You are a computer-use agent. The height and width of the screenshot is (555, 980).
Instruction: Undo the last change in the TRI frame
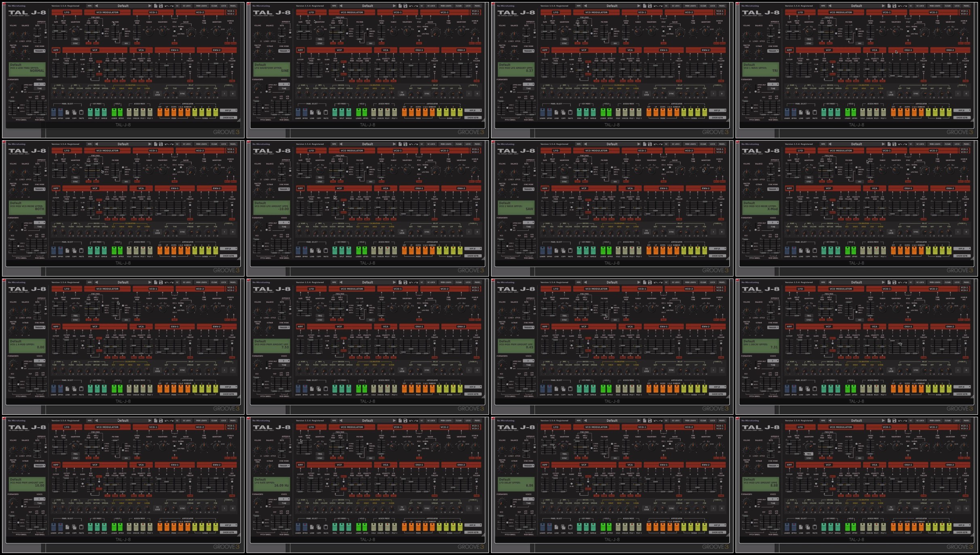click(x=900, y=6)
